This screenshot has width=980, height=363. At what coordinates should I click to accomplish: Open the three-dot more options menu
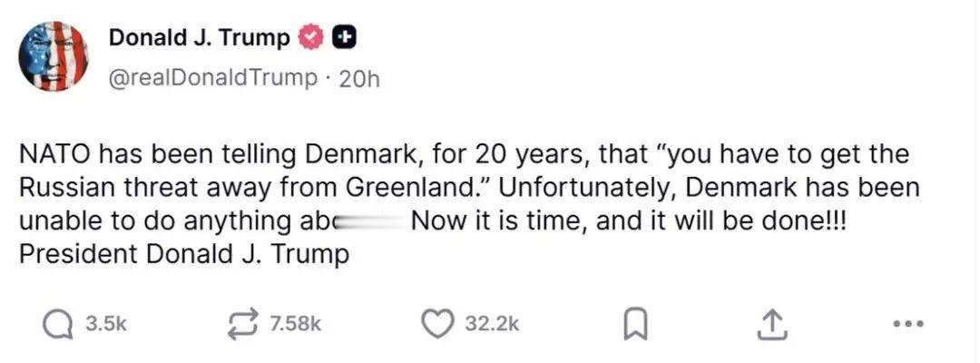(x=907, y=323)
